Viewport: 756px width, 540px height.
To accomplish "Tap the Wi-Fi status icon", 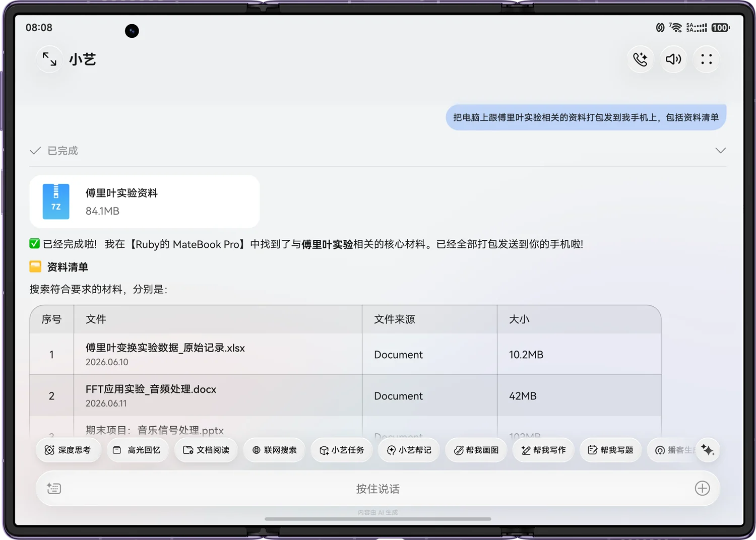I will [675, 28].
